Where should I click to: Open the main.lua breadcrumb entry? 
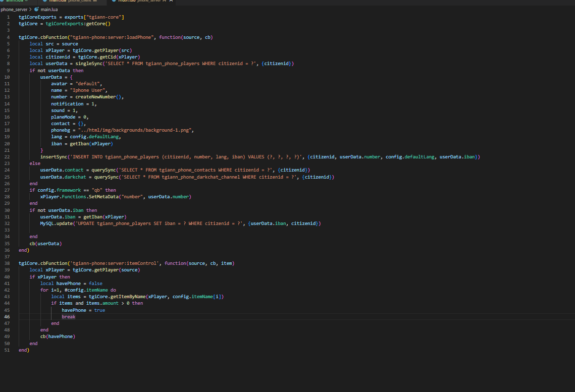coord(49,10)
